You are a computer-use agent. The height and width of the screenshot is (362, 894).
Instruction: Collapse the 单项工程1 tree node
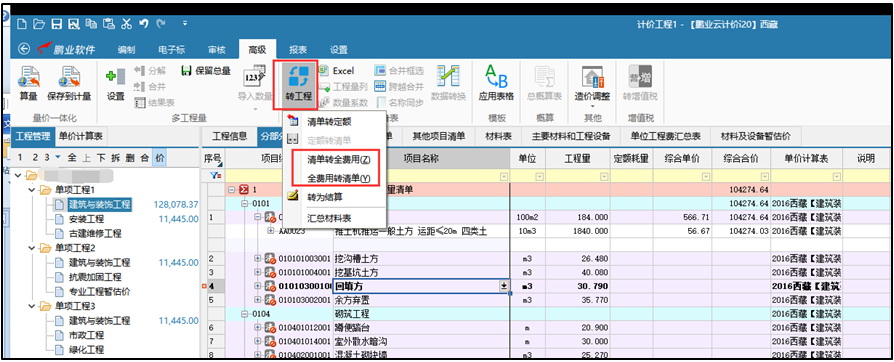coord(32,189)
